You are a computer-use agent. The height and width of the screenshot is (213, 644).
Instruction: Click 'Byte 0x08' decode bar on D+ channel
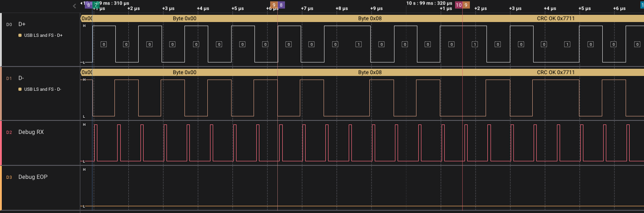pyautogui.click(x=370, y=18)
